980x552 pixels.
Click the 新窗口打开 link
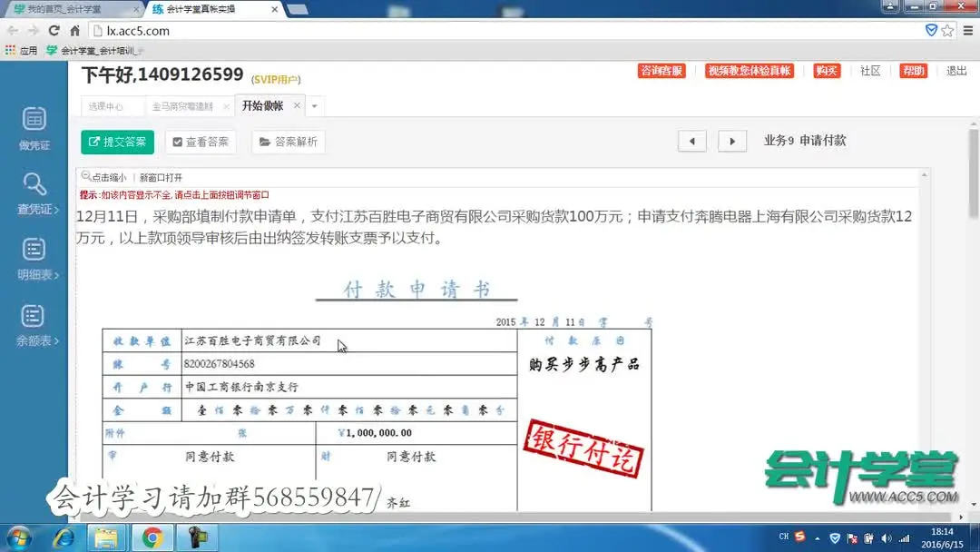coord(161,178)
